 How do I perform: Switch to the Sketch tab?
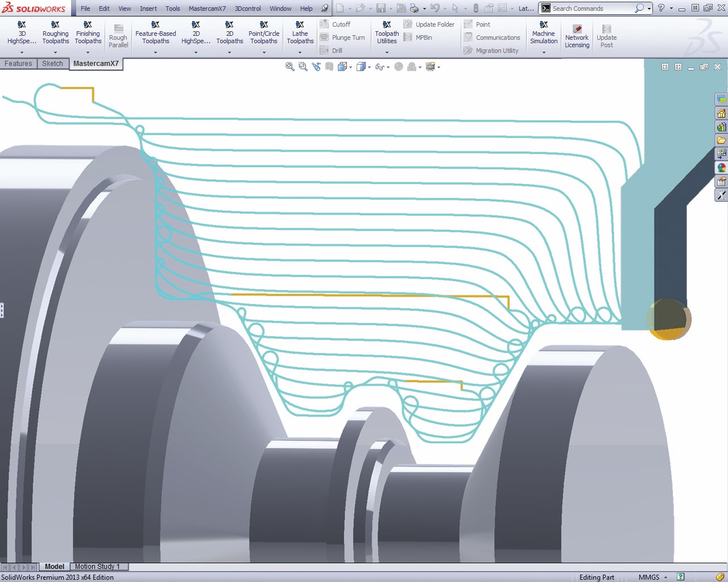click(x=52, y=64)
